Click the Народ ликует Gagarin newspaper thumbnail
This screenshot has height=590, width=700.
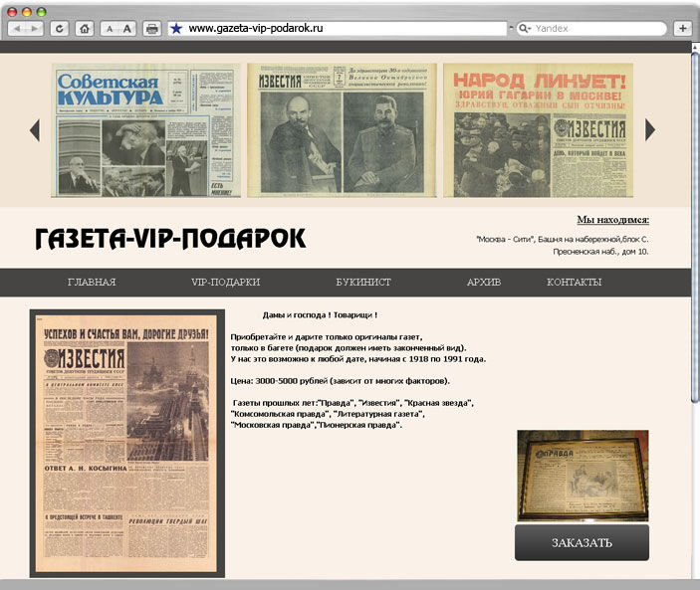pyautogui.click(x=538, y=130)
